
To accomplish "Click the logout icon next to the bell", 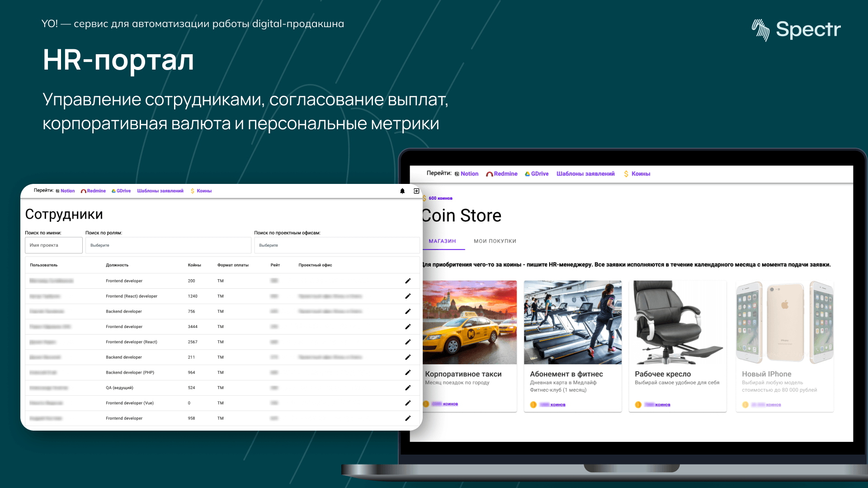I will pos(416,191).
